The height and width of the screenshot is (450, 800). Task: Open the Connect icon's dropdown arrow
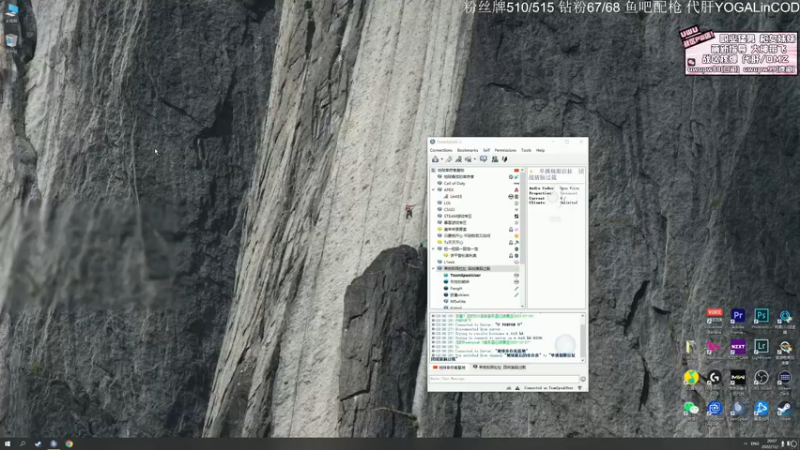[441, 160]
